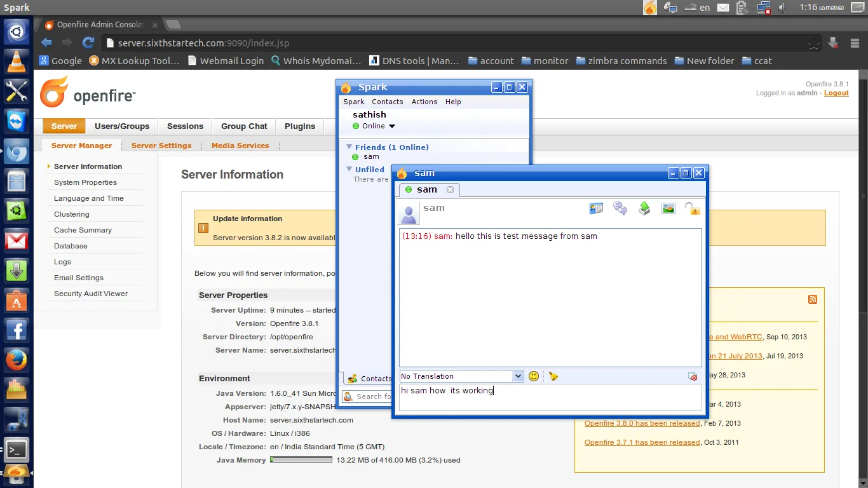Open Email Settings in the sidebar

tap(79, 278)
